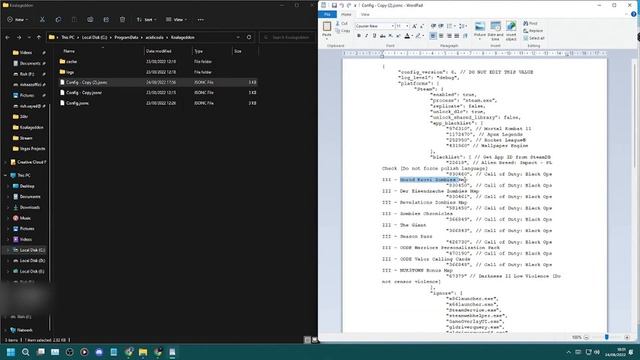
Task: Toggle Bold formatting in WordPad
Action: pyautogui.click(x=359, y=36)
